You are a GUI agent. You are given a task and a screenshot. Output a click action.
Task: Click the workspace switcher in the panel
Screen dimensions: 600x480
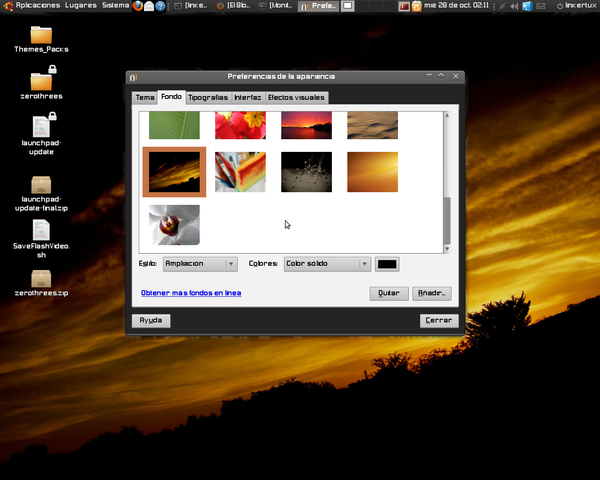(x=347, y=6)
